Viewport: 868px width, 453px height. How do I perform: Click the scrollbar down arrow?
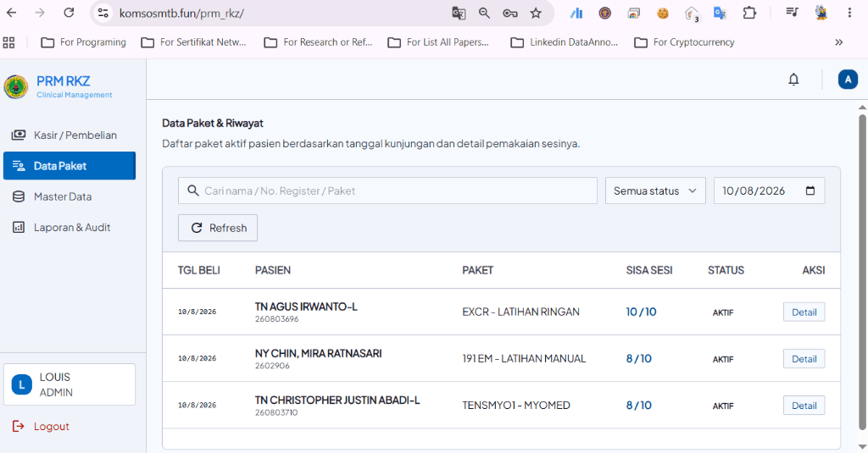[862, 446]
